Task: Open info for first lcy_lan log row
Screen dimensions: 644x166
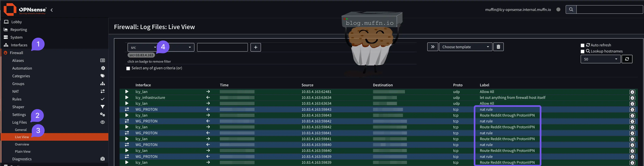Action: click(x=632, y=92)
